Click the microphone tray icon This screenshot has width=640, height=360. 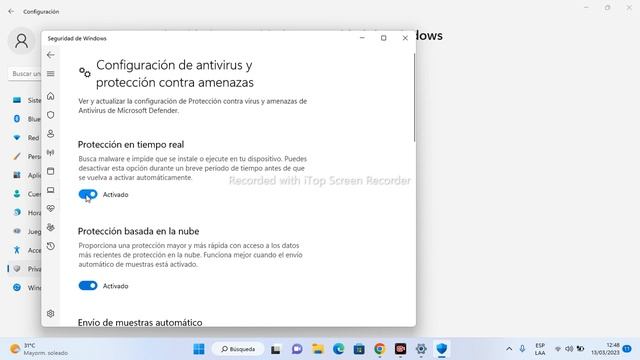click(x=522, y=349)
